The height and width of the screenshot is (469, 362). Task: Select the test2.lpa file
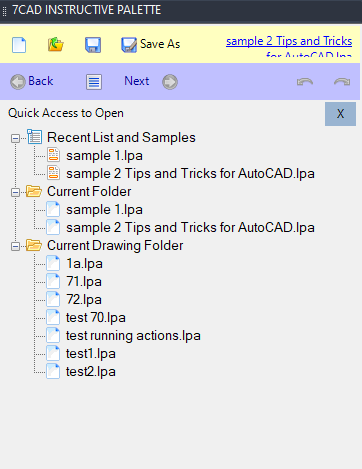tap(91, 372)
